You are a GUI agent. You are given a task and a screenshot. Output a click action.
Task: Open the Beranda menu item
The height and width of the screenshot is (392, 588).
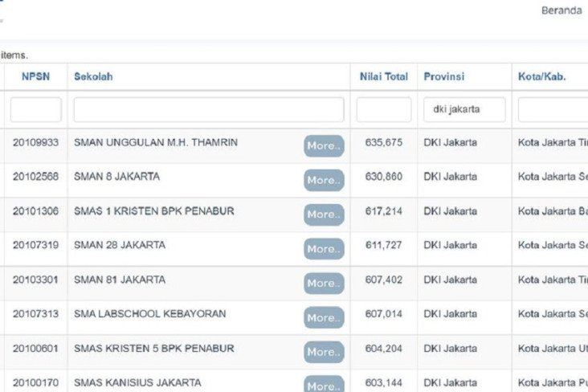click(561, 10)
